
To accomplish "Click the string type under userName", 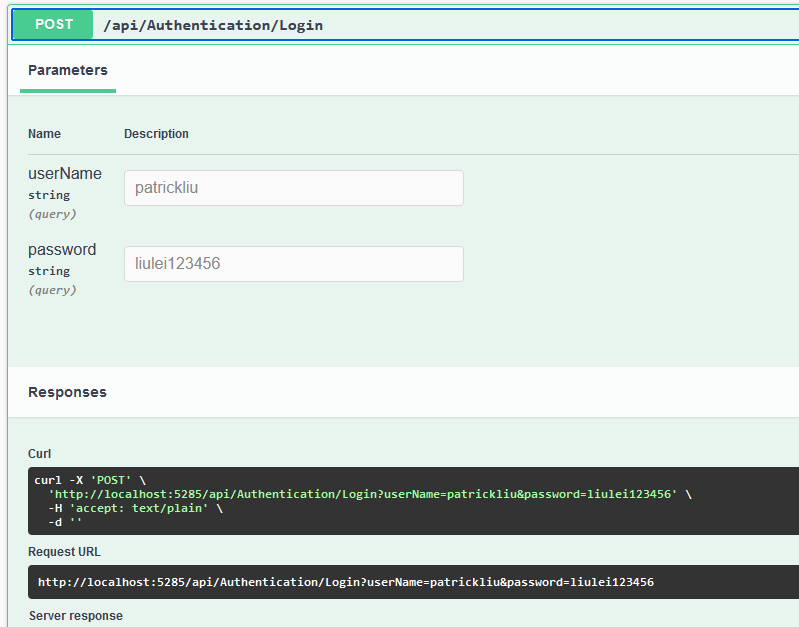I will point(49,195).
